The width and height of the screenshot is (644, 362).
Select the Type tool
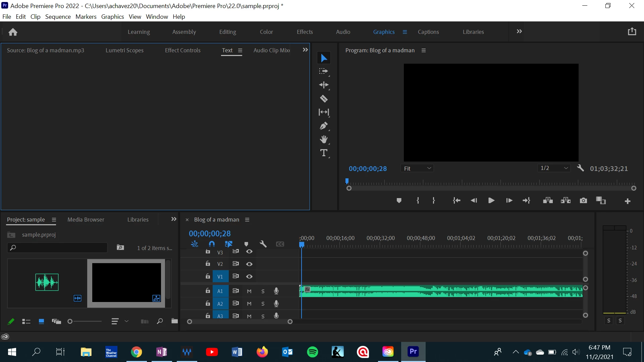[324, 153]
